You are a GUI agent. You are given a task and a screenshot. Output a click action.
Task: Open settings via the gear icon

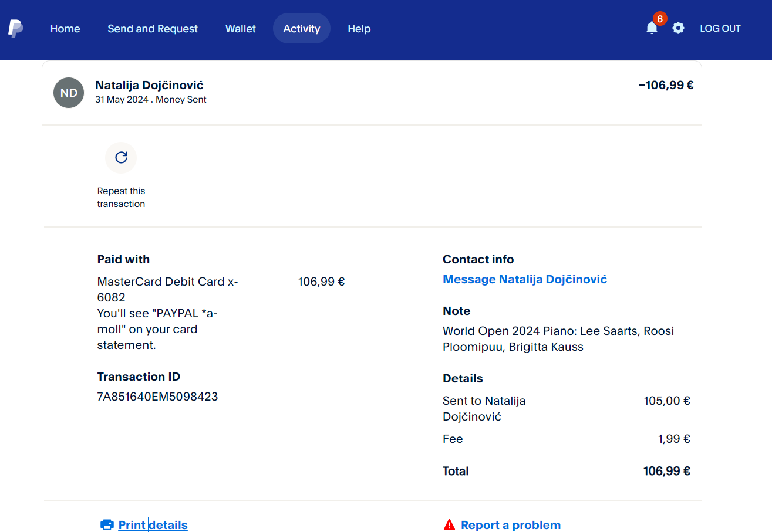678,28
